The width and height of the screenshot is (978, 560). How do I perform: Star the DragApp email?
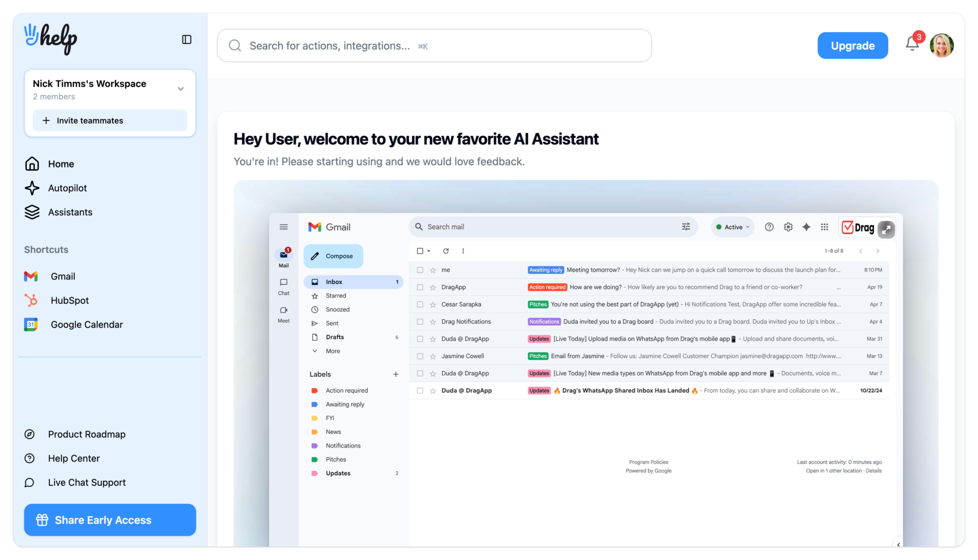coord(432,288)
